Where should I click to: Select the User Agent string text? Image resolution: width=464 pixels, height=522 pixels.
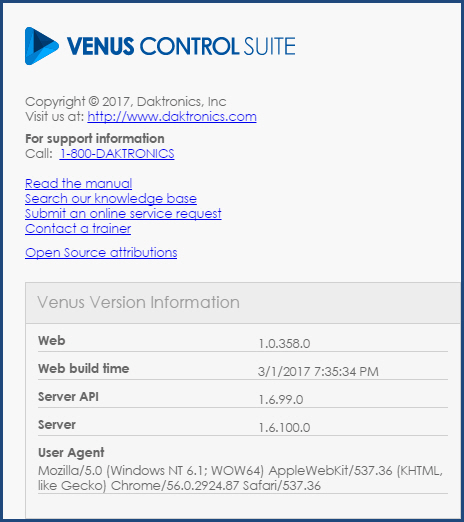pyautogui.click(x=240, y=478)
